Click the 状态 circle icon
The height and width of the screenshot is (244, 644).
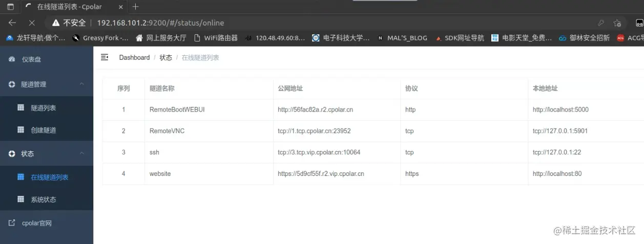(12, 153)
